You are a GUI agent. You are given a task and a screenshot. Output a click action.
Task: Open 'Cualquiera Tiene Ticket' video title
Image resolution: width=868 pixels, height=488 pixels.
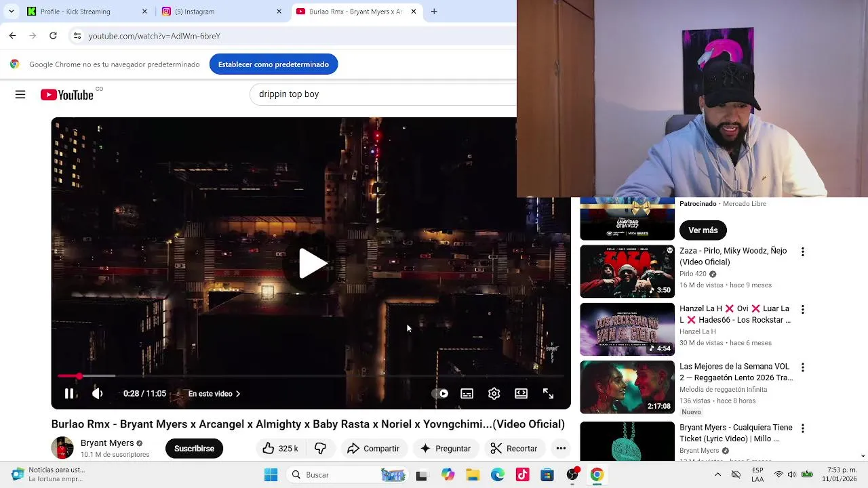[x=736, y=433]
